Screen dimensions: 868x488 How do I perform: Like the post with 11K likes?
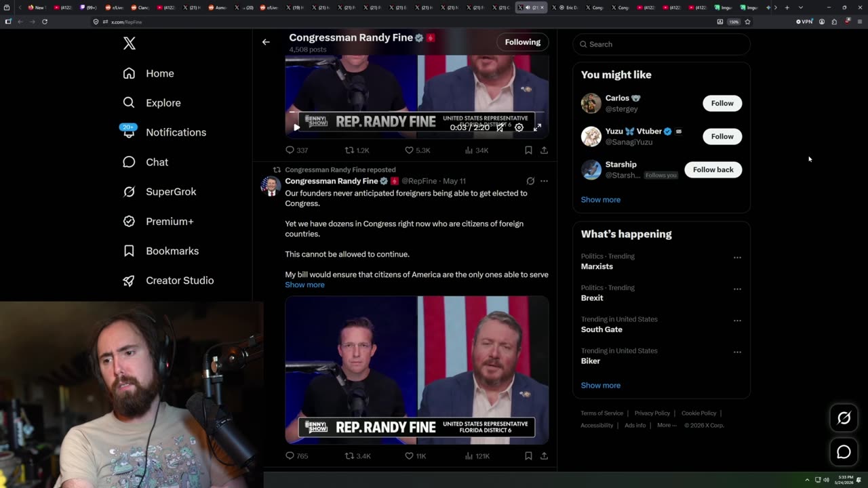[x=415, y=456]
